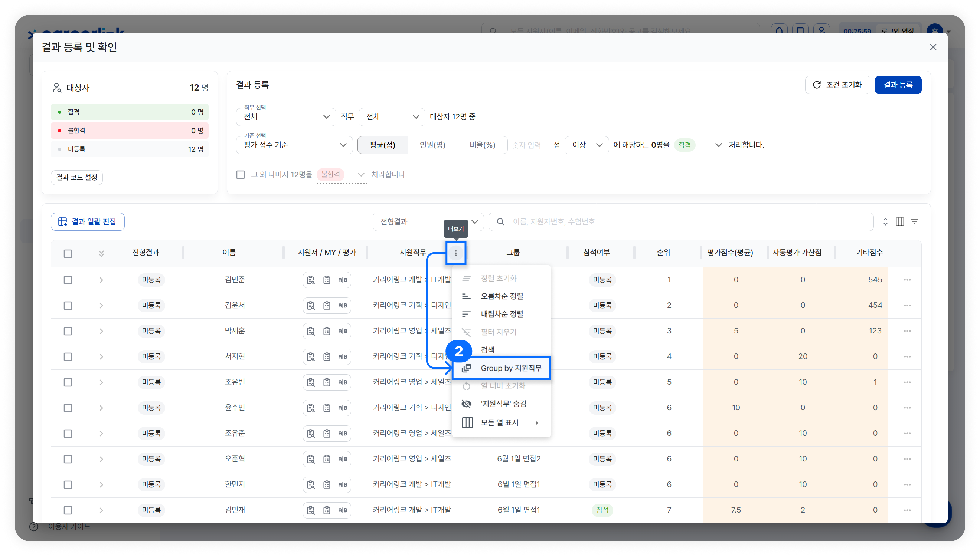The width and height of the screenshot is (980, 556).
Task: Click the 이름, 지원자번호, 수험번호 search field
Action: point(681,221)
